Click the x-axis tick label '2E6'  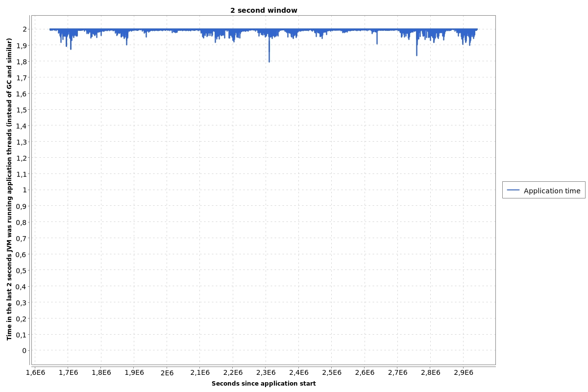[167, 373]
